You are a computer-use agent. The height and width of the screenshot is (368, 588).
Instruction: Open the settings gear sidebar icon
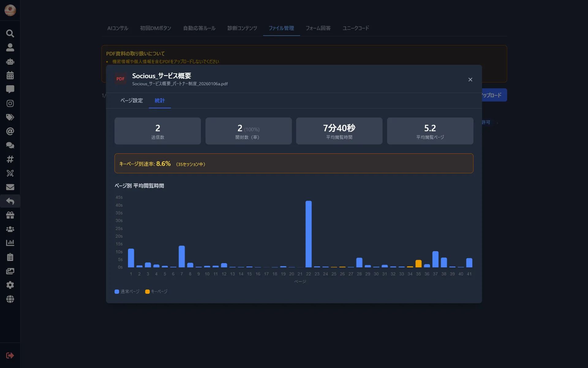click(x=10, y=285)
